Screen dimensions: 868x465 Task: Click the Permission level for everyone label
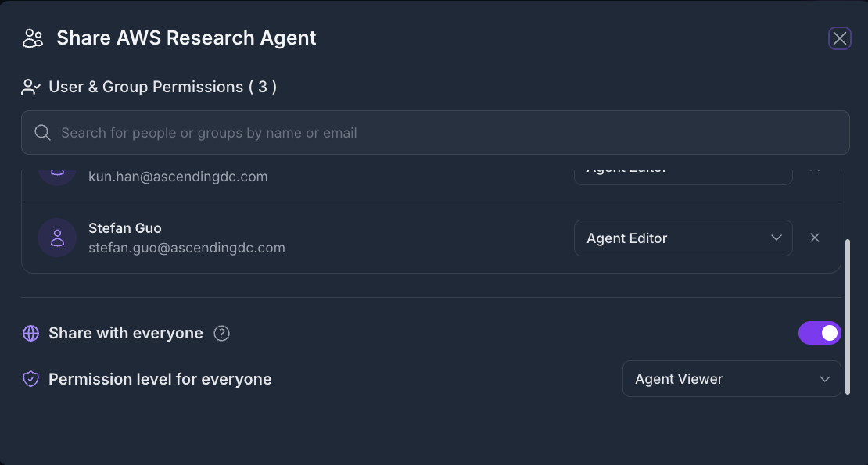[160, 379]
